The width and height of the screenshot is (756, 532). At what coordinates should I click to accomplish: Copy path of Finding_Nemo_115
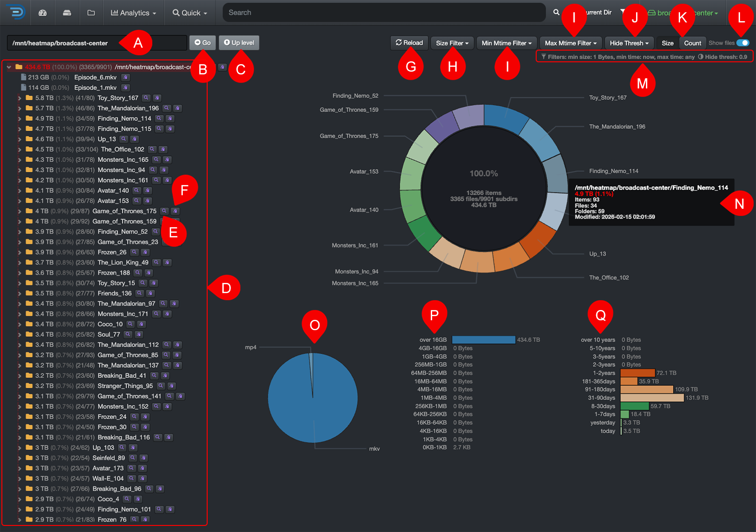(170, 129)
